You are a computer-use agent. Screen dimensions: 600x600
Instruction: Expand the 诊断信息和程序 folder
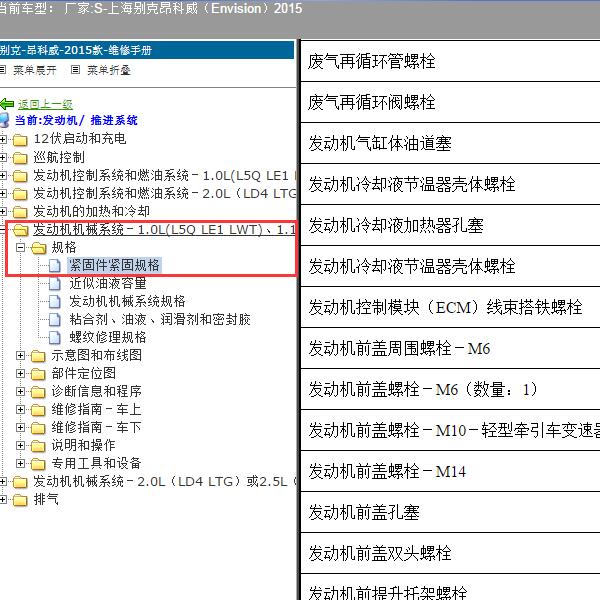pos(21,391)
